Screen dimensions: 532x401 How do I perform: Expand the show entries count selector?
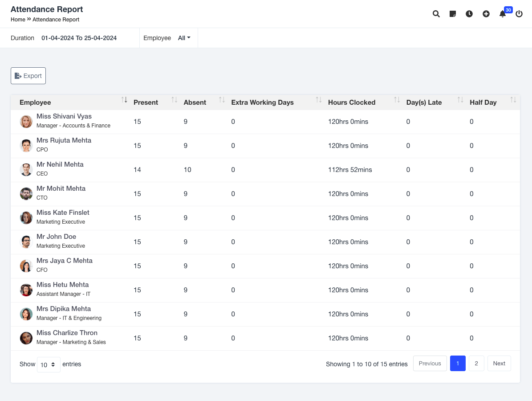coord(49,364)
